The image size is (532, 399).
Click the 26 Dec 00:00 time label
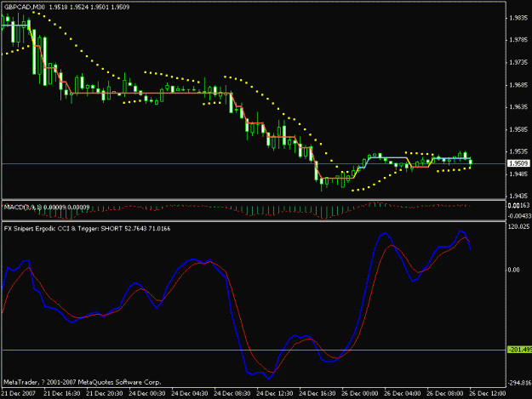tap(360, 394)
